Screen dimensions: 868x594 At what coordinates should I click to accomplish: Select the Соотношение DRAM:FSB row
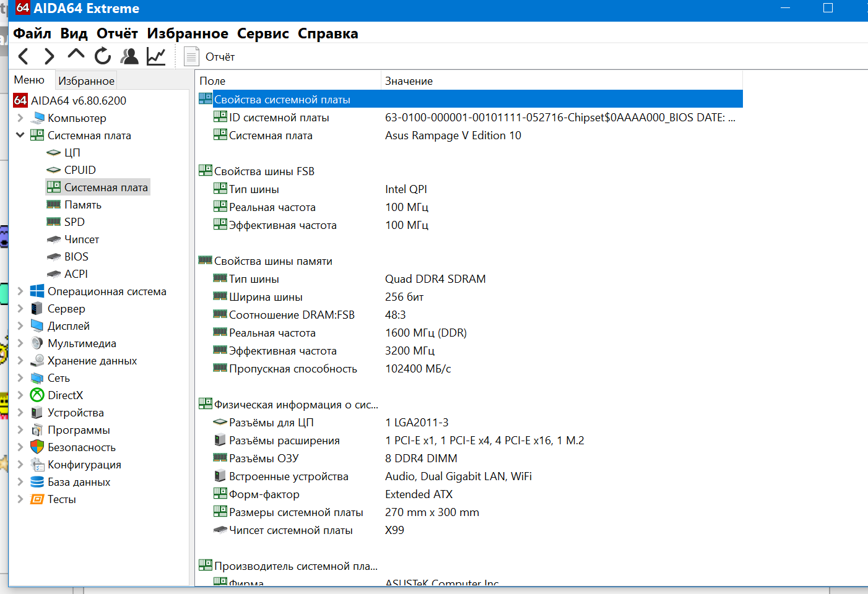pos(470,315)
